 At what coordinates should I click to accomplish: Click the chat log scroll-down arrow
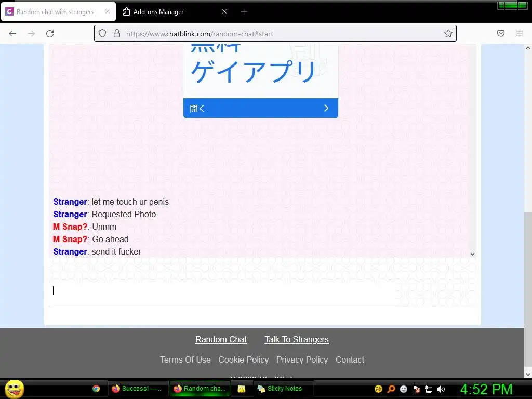point(472,254)
